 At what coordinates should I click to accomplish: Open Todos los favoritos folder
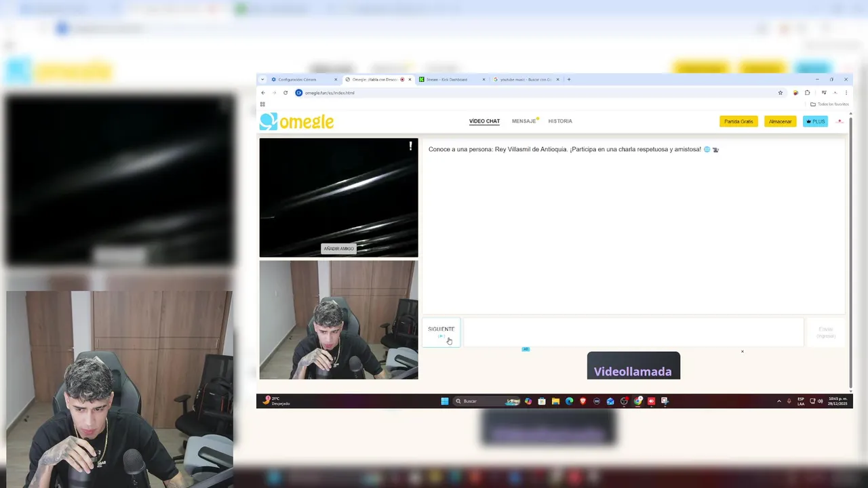coord(829,104)
